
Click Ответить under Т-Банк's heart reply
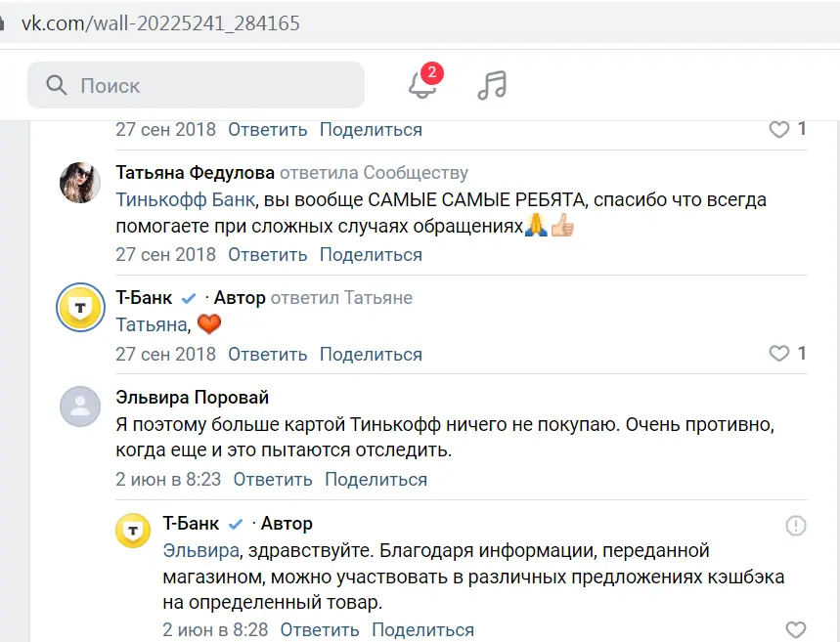267,354
